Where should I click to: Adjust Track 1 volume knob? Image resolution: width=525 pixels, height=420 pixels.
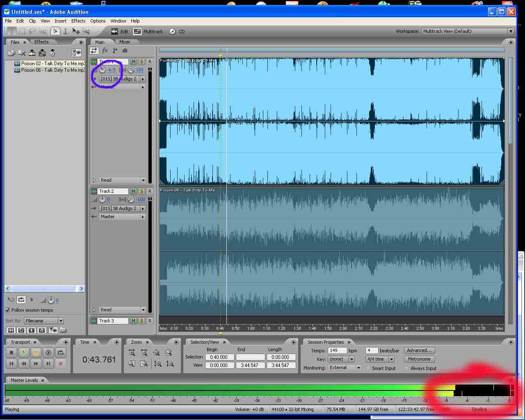click(102, 70)
